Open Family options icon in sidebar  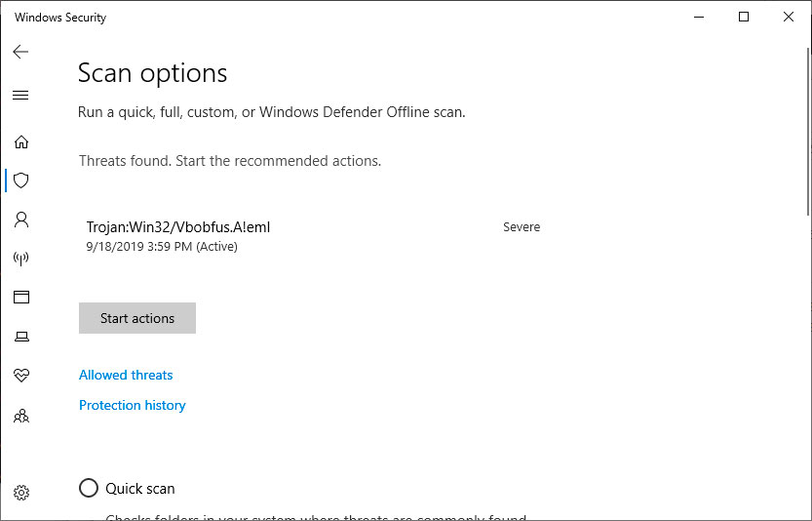(20, 416)
